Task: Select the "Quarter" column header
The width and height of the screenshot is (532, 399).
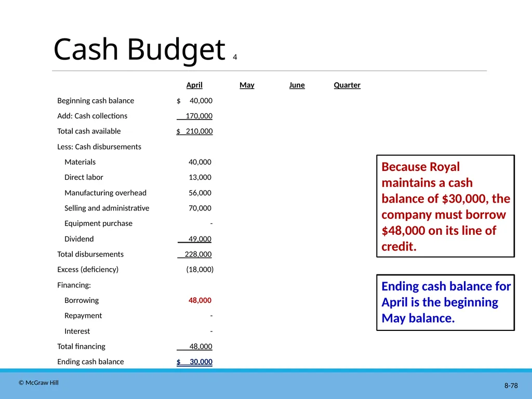Action: (x=347, y=85)
